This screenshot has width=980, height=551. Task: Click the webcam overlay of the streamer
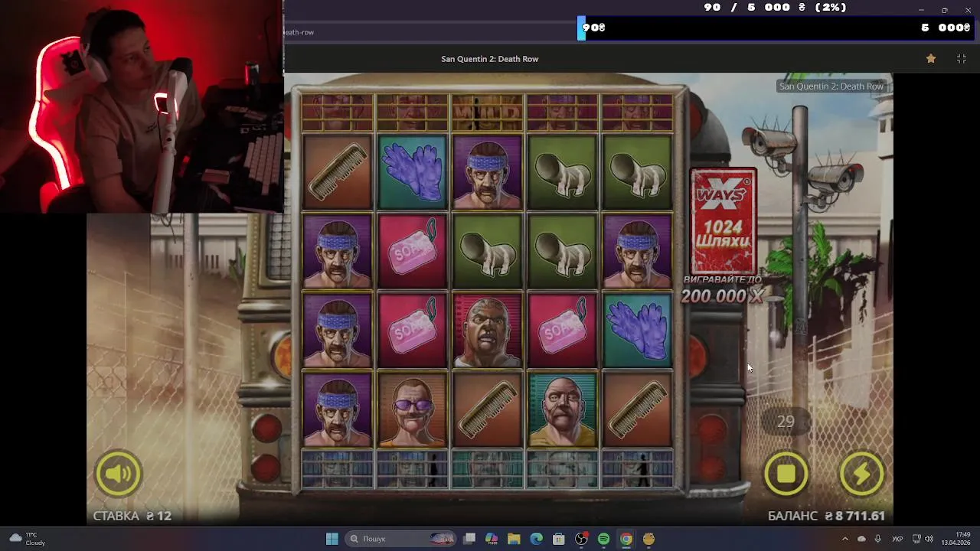pyautogui.click(x=142, y=106)
